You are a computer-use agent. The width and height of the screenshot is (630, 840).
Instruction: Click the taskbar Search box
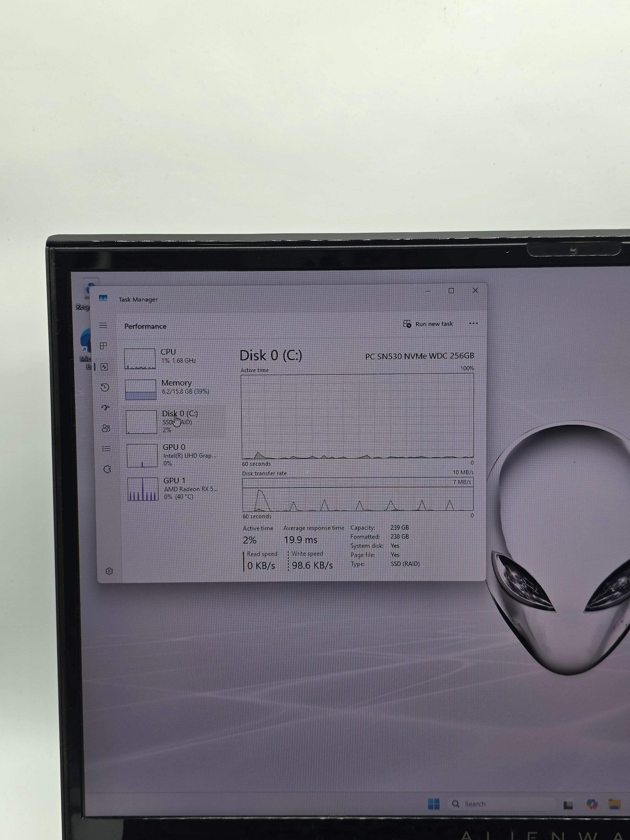coord(501,804)
